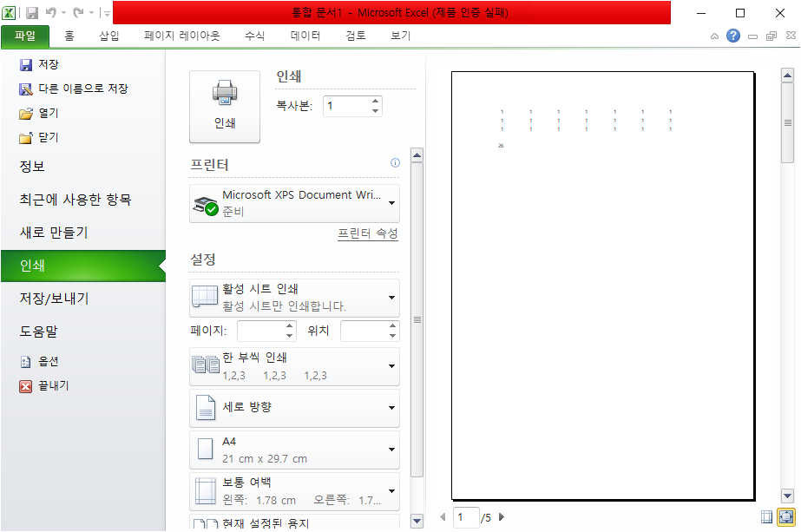
Task: Open the 현재 설정된 용지 scaling dropdown
Action: click(294, 522)
